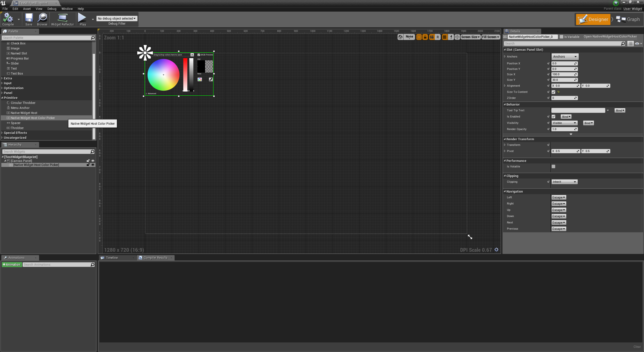Pick color with the eyedropper icon

[x=211, y=79]
